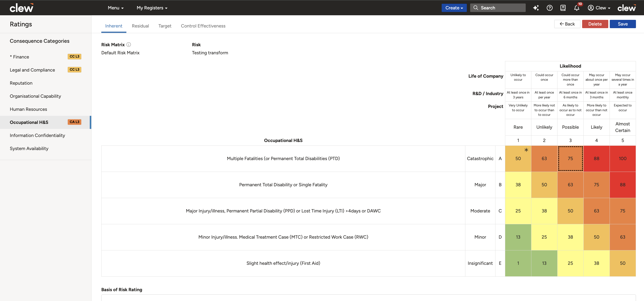Select Major Possible cell 63
Screen dimensions: 644x301
[x=570, y=185]
